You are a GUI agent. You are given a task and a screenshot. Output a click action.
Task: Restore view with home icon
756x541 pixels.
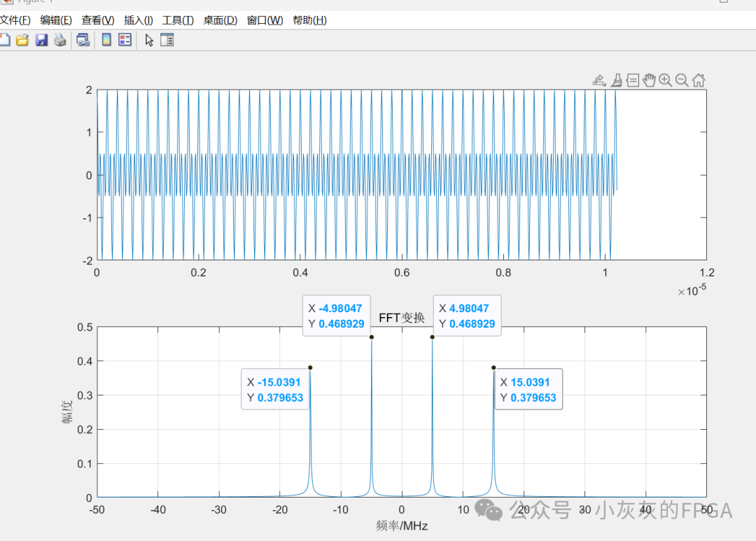pyautogui.click(x=699, y=80)
